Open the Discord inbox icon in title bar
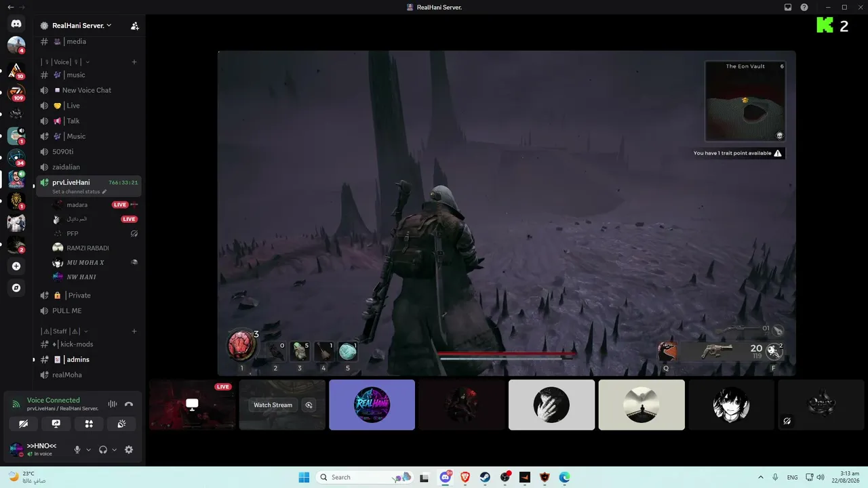 [788, 7]
